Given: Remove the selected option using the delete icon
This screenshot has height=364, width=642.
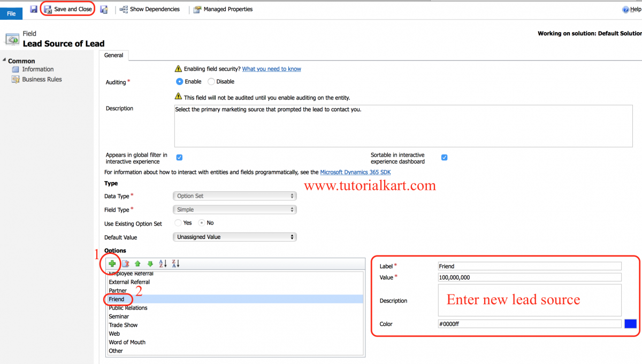Looking at the screenshot, I should tap(125, 264).
